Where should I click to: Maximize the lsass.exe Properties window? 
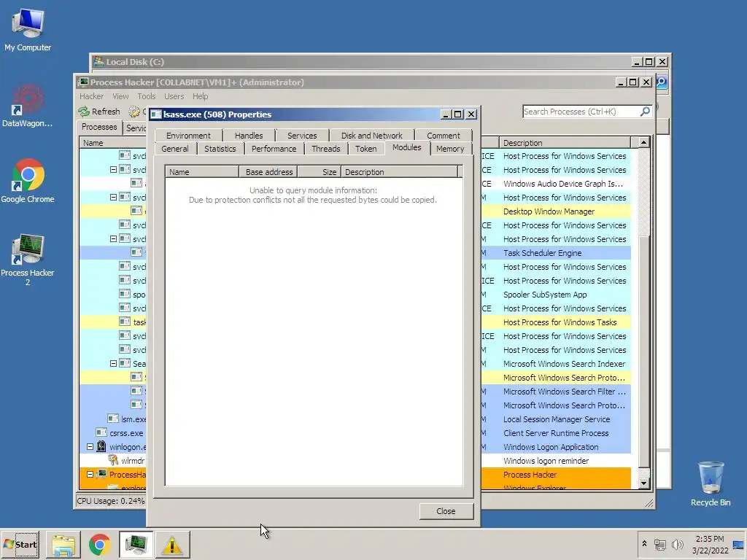coord(458,114)
